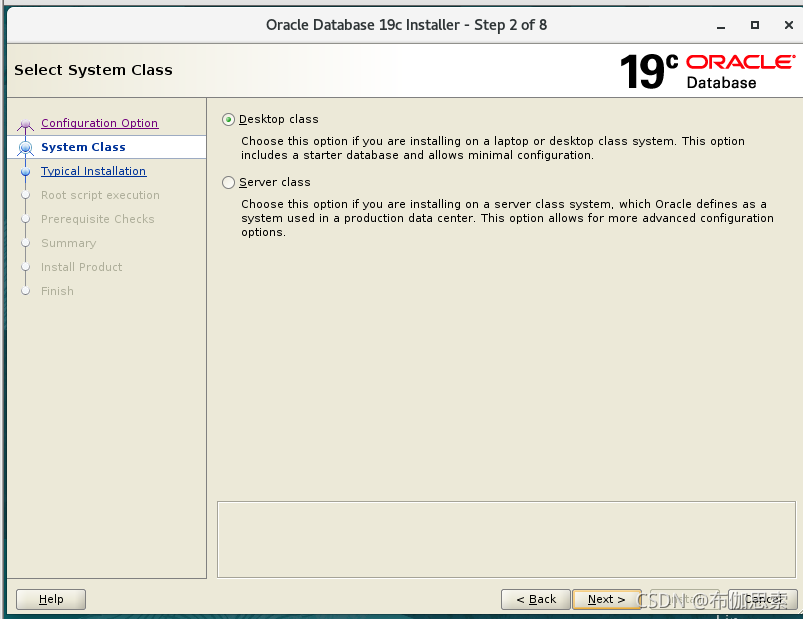This screenshot has width=803, height=619.
Task: Click the Prerequisite Checks step bullet
Action: (26, 219)
